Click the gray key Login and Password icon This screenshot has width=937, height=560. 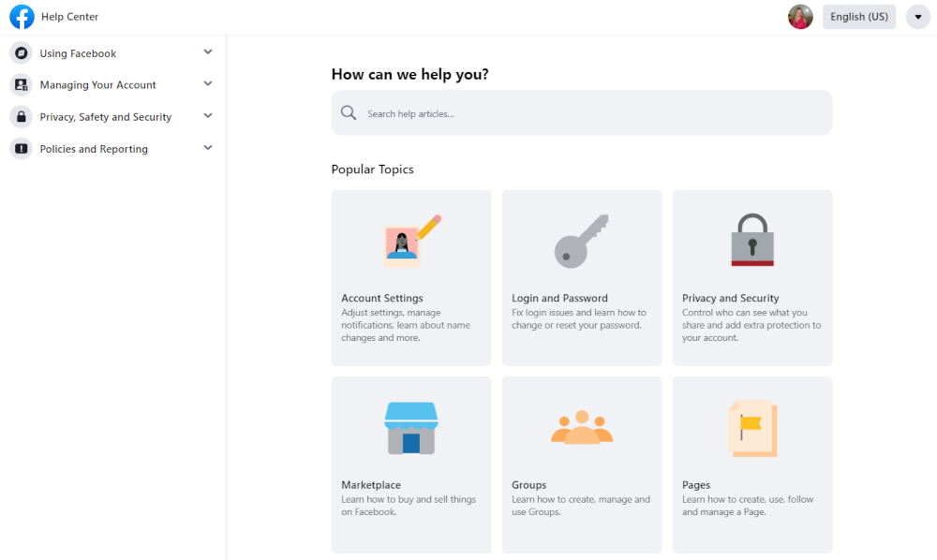[x=582, y=241]
